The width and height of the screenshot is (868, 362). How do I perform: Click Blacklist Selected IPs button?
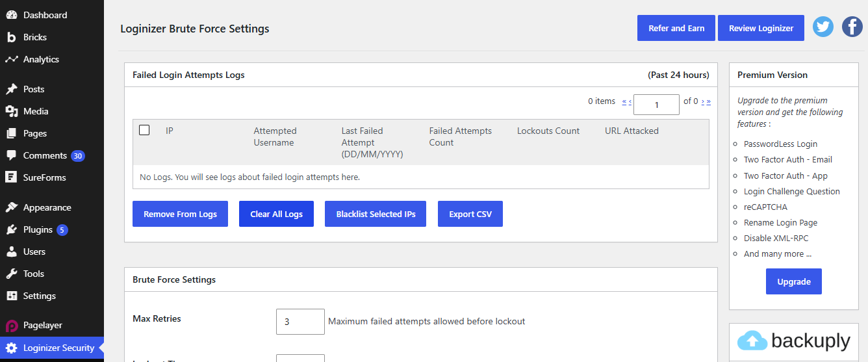(x=376, y=214)
